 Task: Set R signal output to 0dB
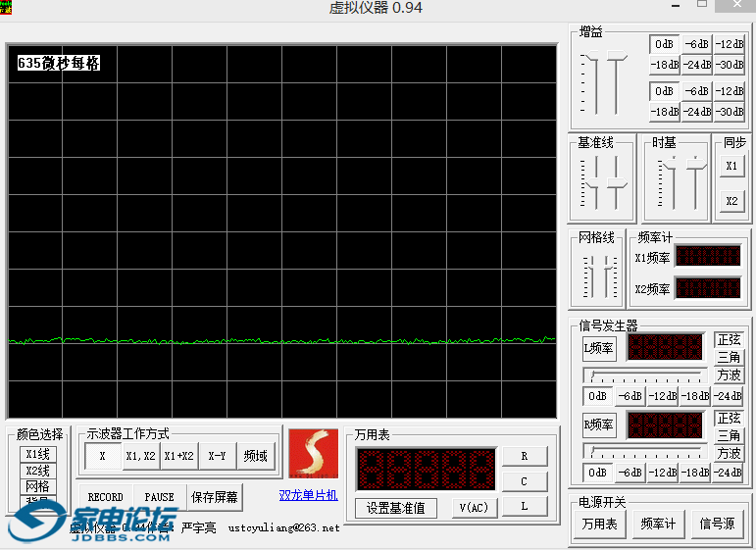pyautogui.click(x=598, y=473)
